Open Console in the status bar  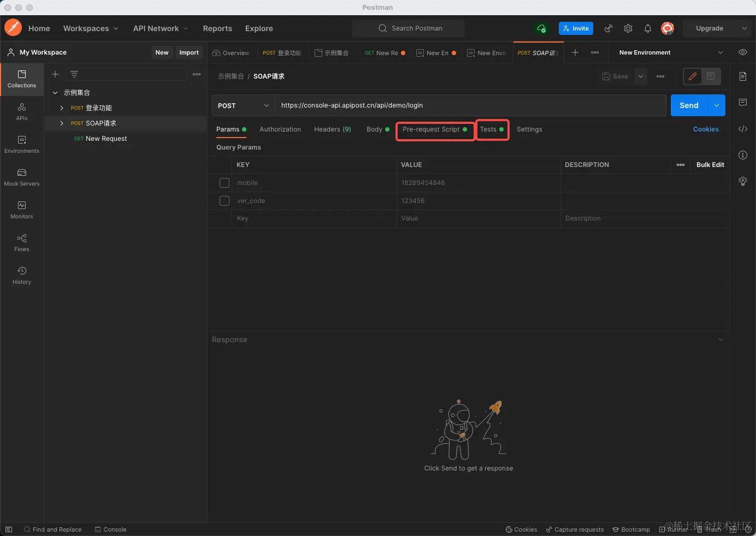[x=110, y=529]
